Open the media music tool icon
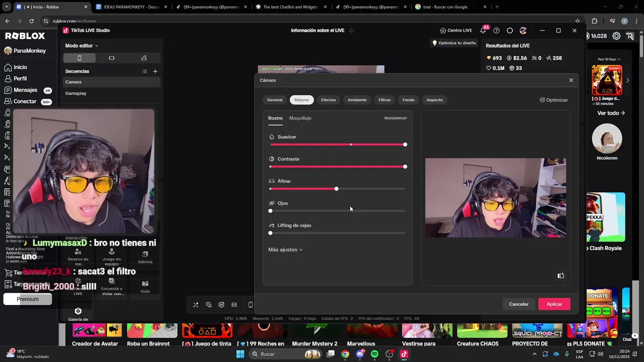The height and width of the screenshot is (362, 644). click(x=208, y=305)
